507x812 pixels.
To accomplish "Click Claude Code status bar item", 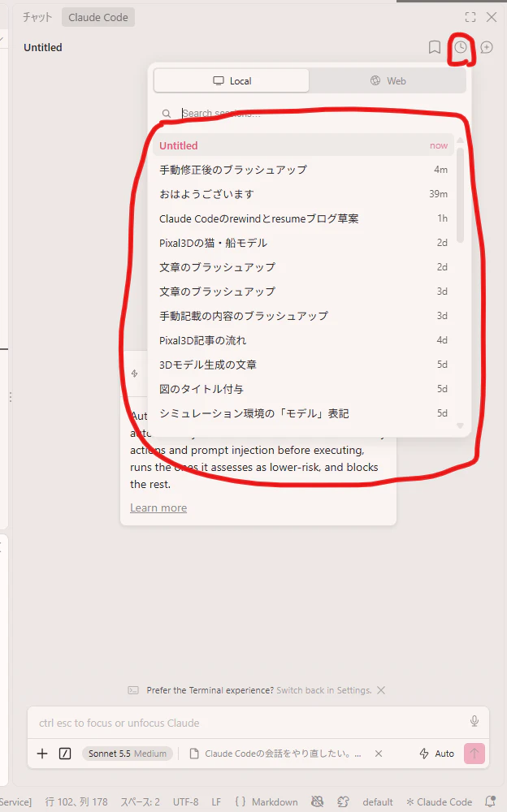I will [439, 802].
